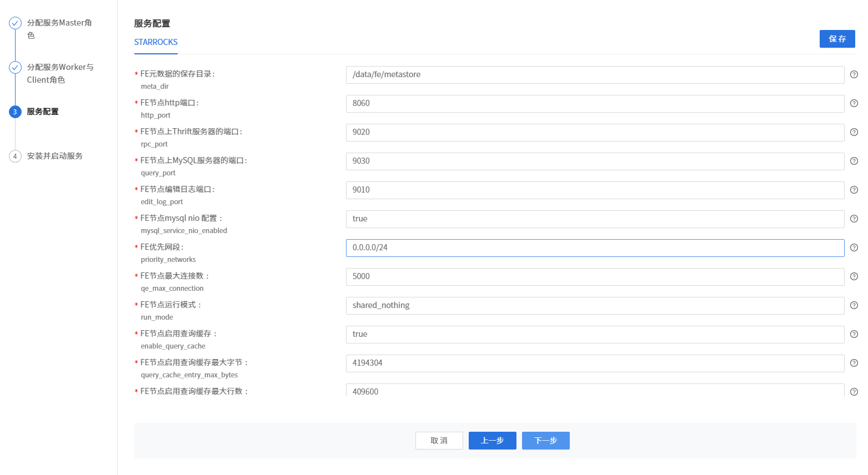Click completed step icon for 分配服务Master角色
The image size is (868, 475).
tap(15, 23)
